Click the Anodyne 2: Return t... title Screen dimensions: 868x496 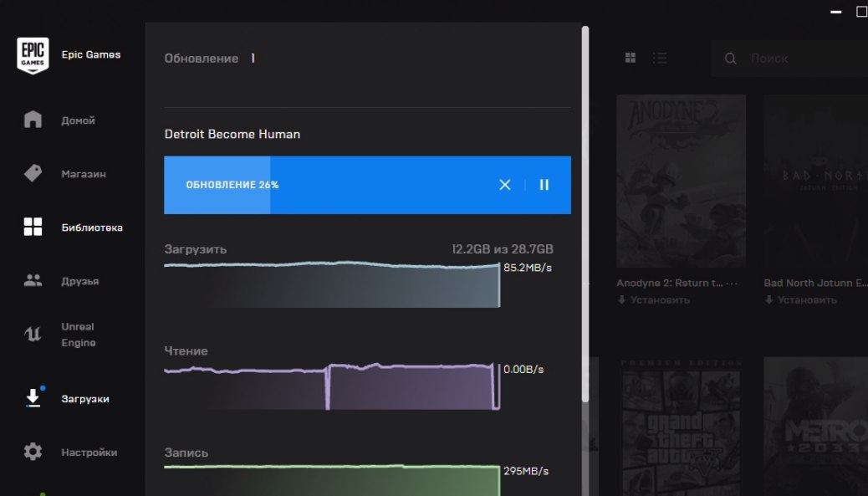coord(670,283)
